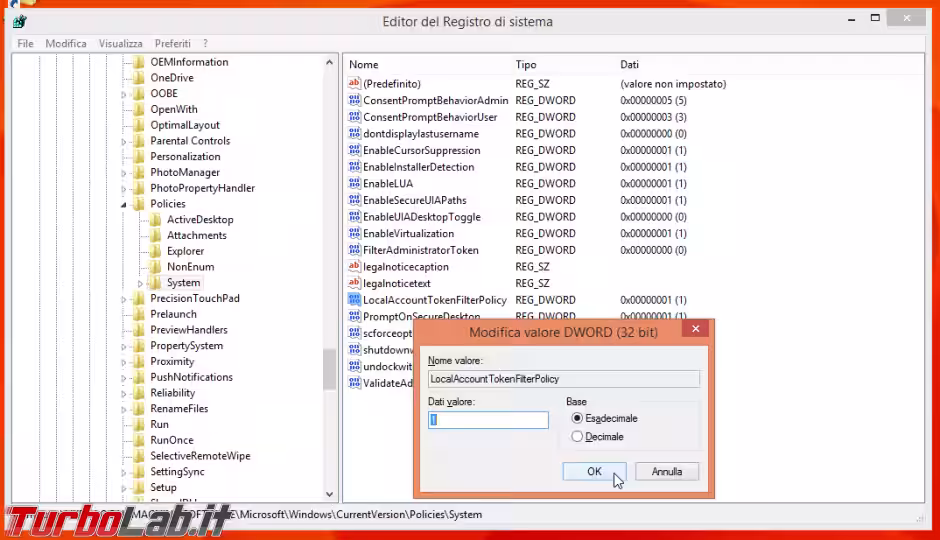Image resolution: width=940 pixels, height=540 pixels.
Task: Click the EnableLUA DWORD value icon
Action: pyautogui.click(x=354, y=184)
